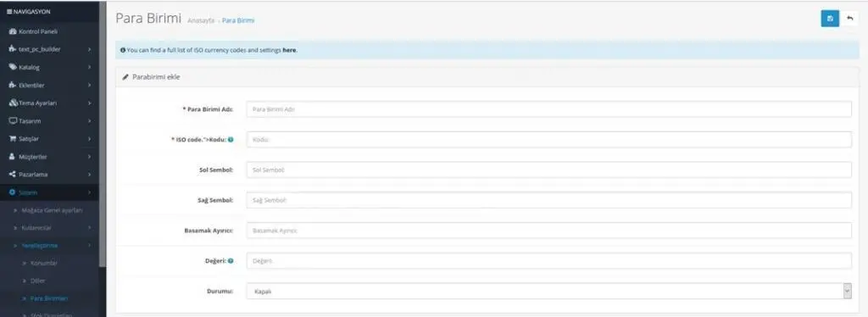Go to Anasayfa breadcrumb link
Screen dimensions: 868x317
coord(200,20)
